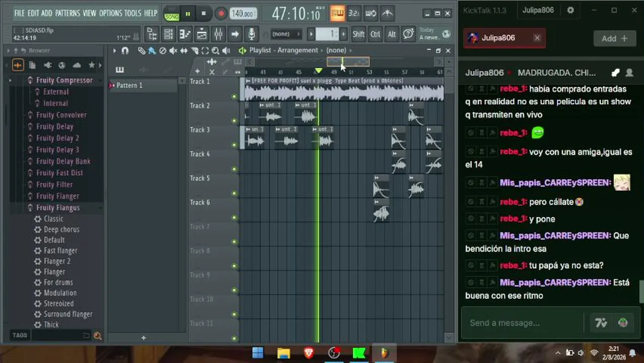Click the right arrow icon next to Mixer
This screenshot has height=363, width=644.
click(x=235, y=34)
